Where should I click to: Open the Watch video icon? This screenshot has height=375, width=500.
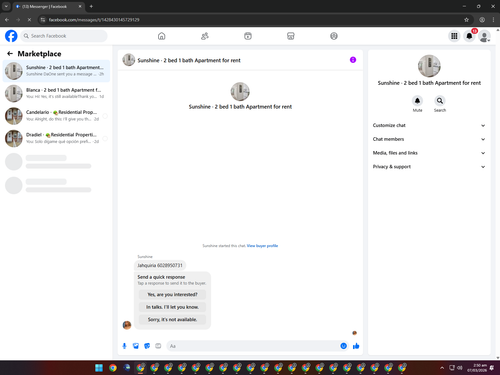(x=248, y=36)
